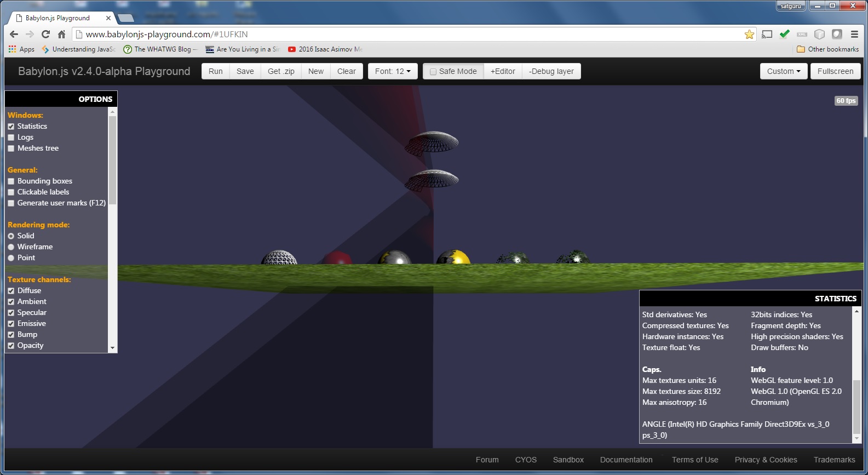The image size is (868, 475).
Task: Click the satguru profile button
Action: point(791,6)
